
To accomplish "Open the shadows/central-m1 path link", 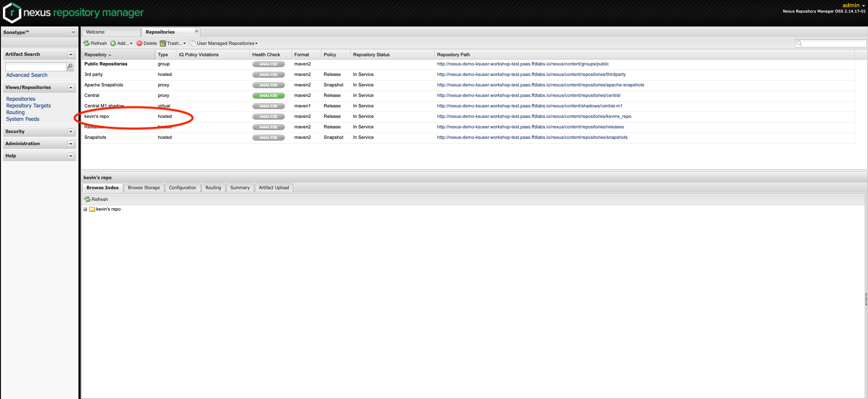I will (x=530, y=106).
